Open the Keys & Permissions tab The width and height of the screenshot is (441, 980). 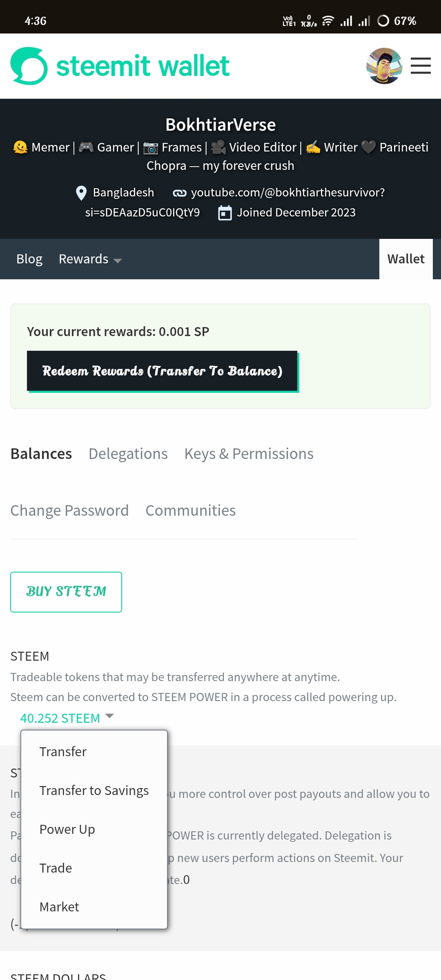click(249, 454)
